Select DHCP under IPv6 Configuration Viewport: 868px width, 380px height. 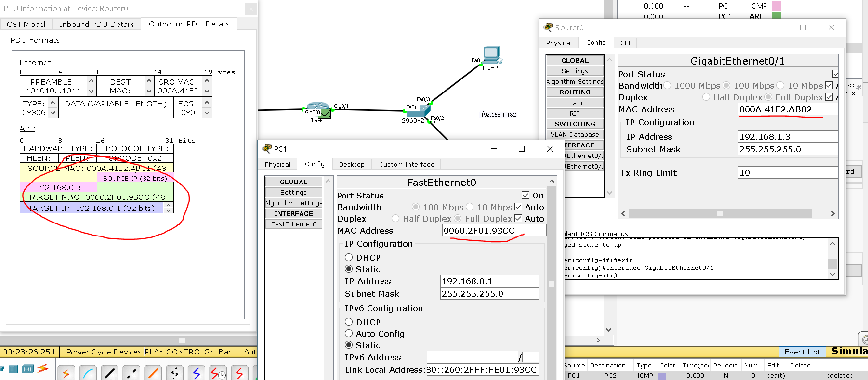[349, 322]
